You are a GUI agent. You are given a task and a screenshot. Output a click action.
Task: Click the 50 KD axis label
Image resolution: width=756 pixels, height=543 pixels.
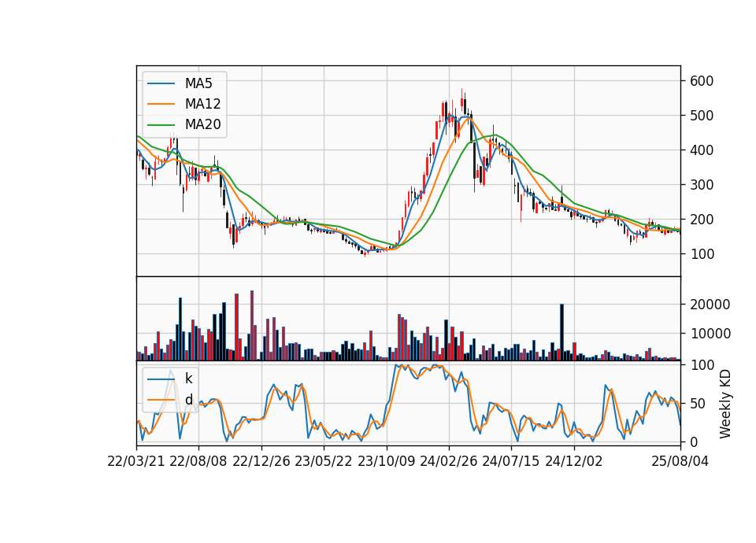coord(698,404)
